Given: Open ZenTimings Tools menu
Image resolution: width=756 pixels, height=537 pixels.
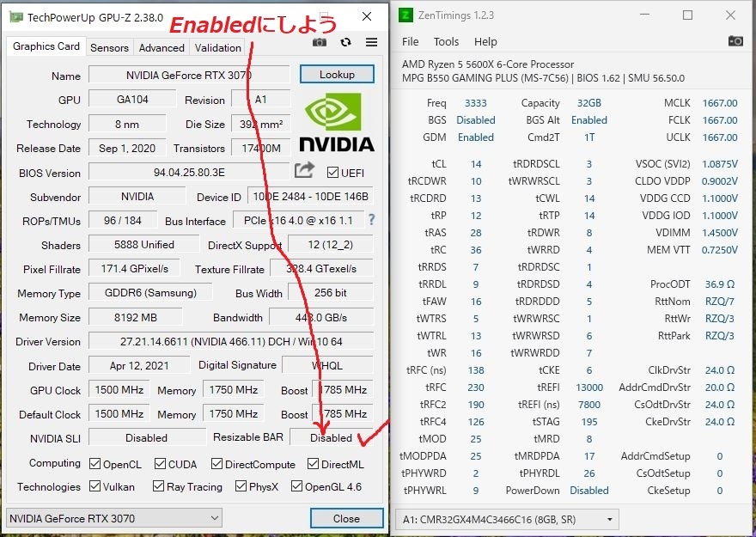Looking at the screenshot, I should [446, 42].
